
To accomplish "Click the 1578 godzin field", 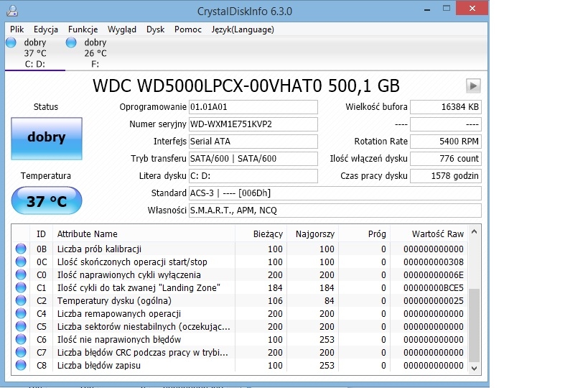I will tap(446, 176).
